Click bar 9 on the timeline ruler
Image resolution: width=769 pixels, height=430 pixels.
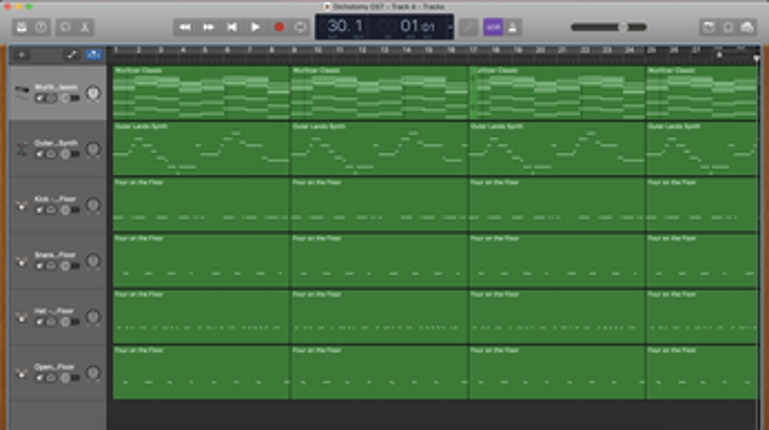click(x=294, y=50)
